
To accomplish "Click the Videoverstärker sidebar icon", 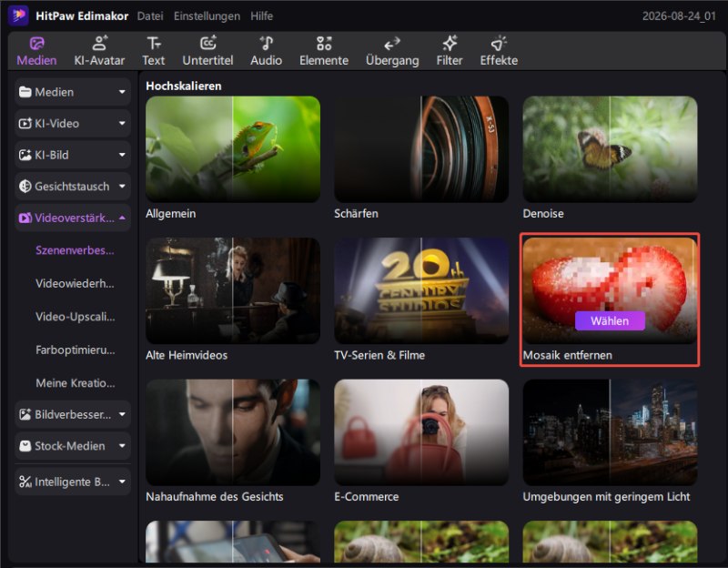I will pos(25,218).
